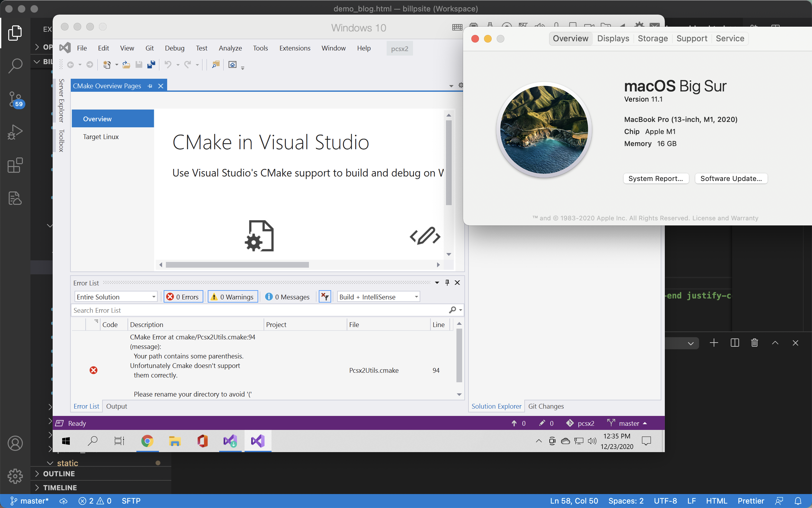Switch to Git Changes tab
This screenshot has height=508, width=812.
click(546, 406)
